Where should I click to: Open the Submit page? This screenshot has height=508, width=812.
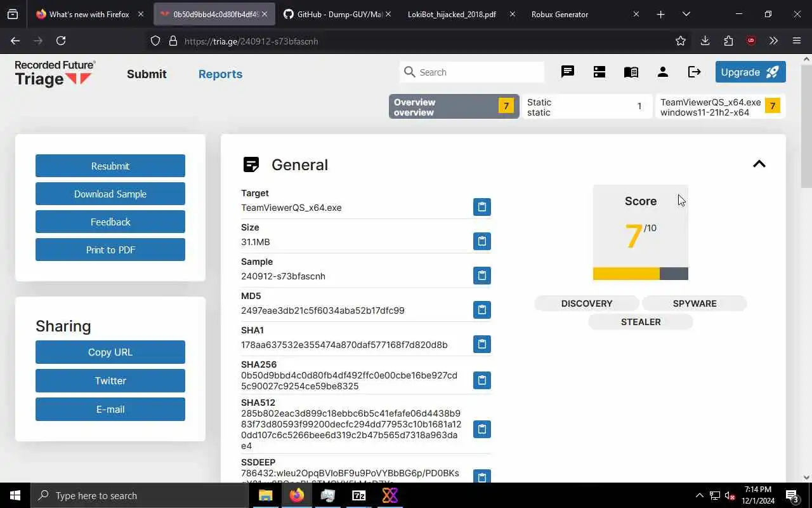(x=147, y=74)
